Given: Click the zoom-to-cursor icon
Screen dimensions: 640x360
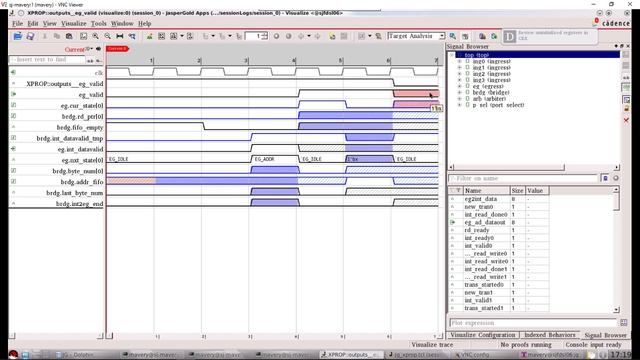Looking at the screenshot, I should (132, 36).
